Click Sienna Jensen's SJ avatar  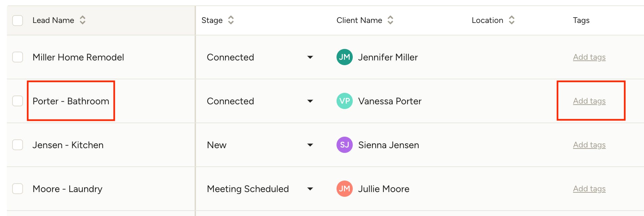pos(345,145)
